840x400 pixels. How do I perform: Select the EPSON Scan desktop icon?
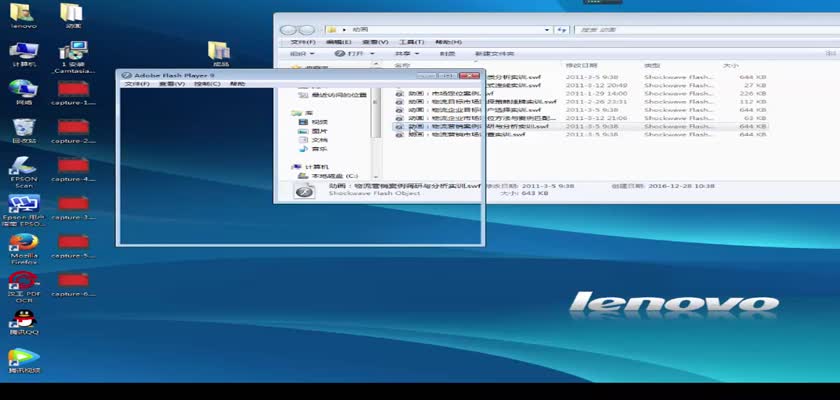tap(23, 172)
